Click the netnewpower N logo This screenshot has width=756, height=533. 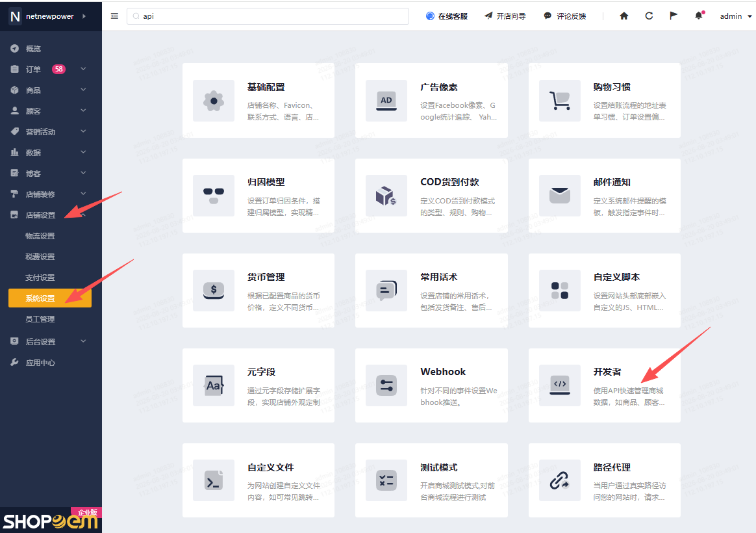coord(16,16)
